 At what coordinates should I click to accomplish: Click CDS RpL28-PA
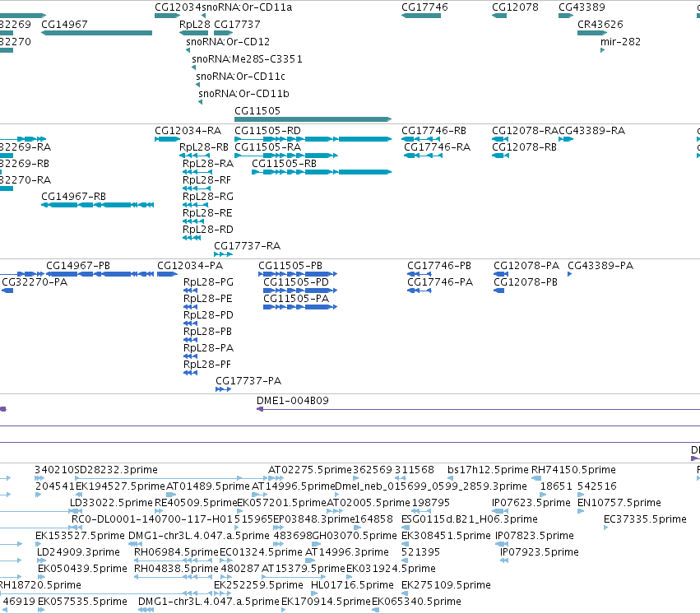coord(208,348)
